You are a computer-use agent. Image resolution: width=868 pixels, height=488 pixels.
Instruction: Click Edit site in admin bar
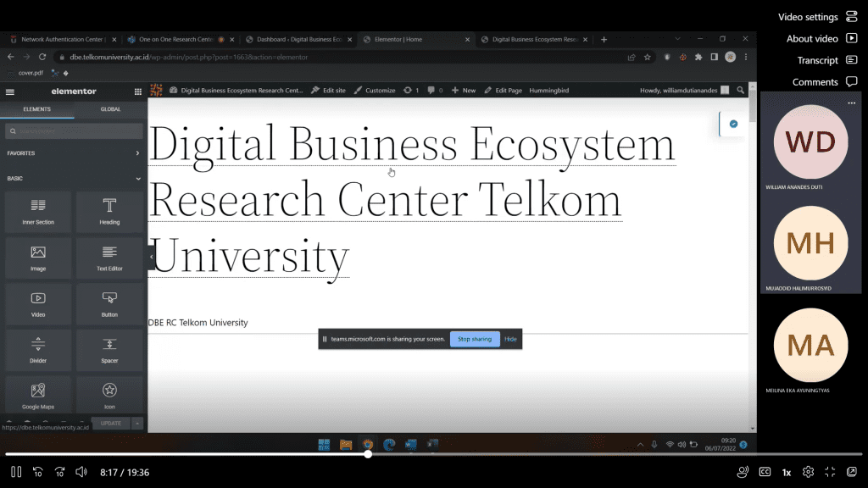point(328,90)
